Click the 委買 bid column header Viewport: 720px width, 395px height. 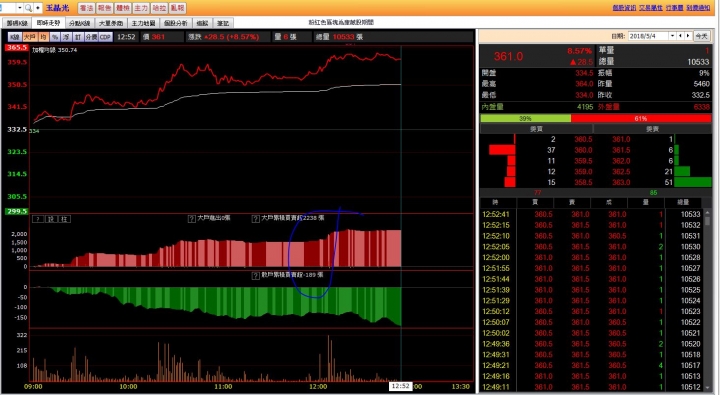coord(536,129)
